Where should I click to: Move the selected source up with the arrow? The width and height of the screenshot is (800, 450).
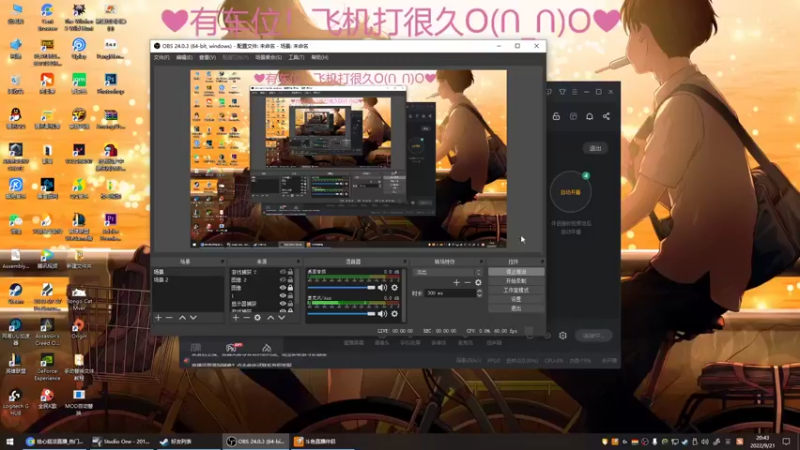[270, 317]
